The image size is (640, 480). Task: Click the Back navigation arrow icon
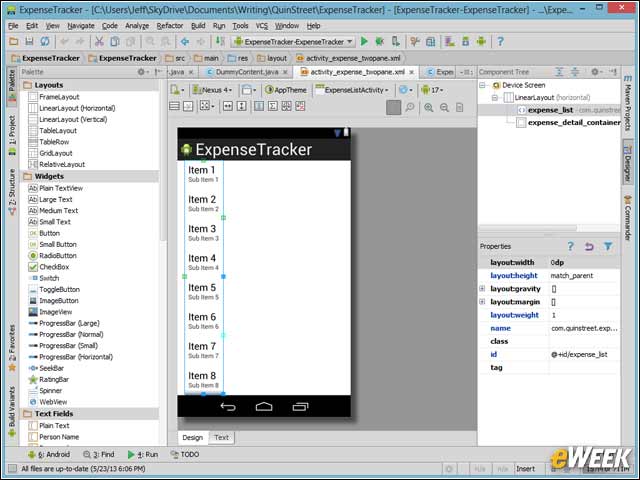click(185, 42)
